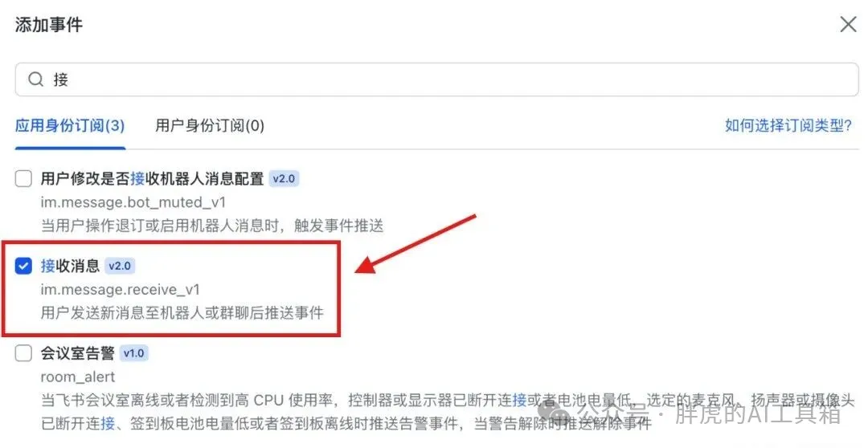Screen dimensions: 868x448
Task: Click the im.message.bot_muted_v1 identifier text
Action: click(x=133, y=202)
